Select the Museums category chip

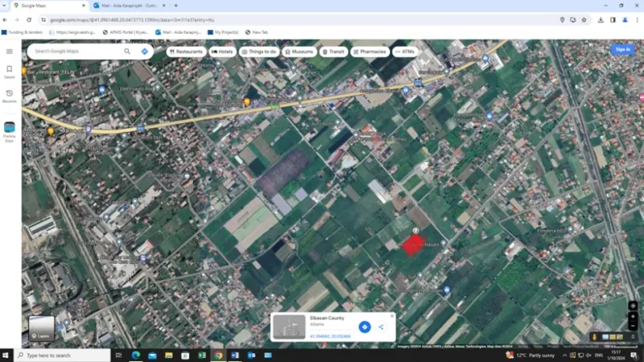299,51
